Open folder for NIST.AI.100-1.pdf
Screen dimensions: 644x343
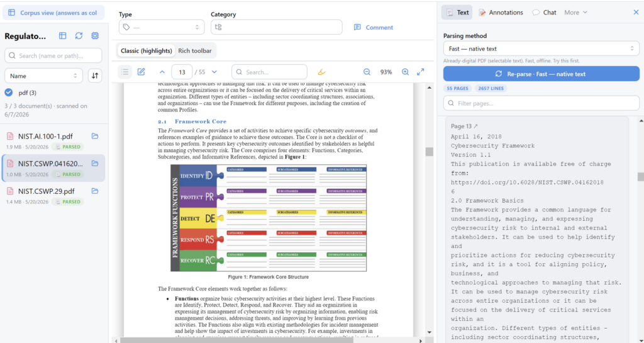pyautogui.click(x=95, y=136)
